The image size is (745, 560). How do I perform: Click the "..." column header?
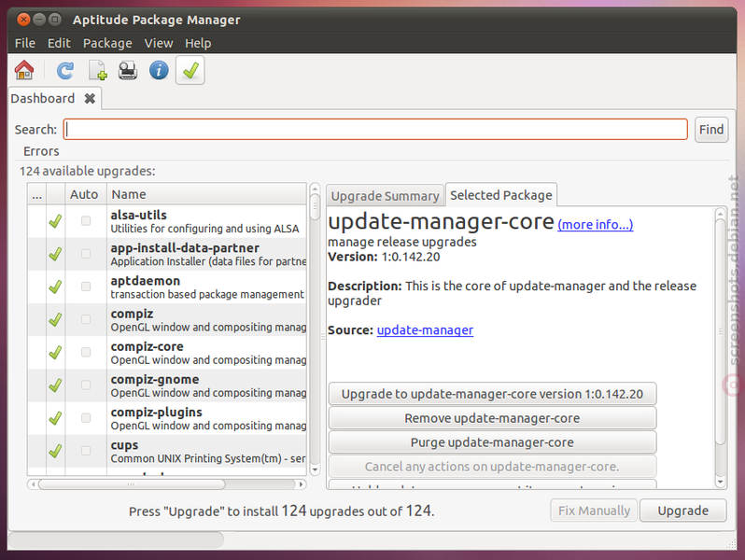(x=36, y=194)
